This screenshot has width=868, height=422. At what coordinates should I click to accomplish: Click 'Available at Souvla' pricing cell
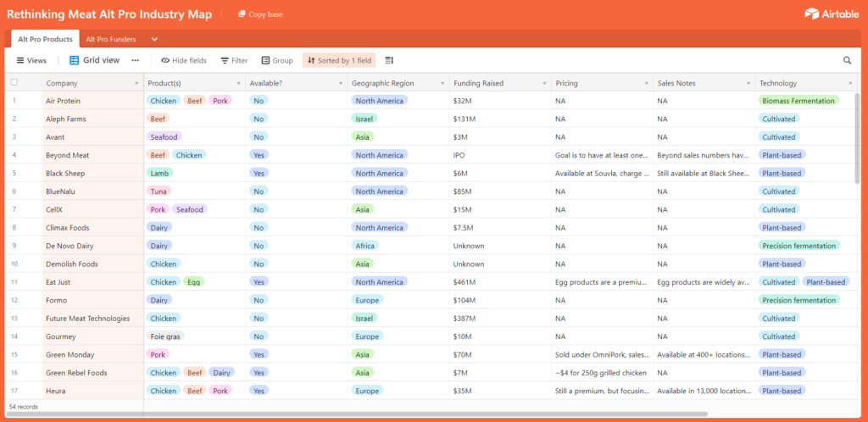point(602,173)
